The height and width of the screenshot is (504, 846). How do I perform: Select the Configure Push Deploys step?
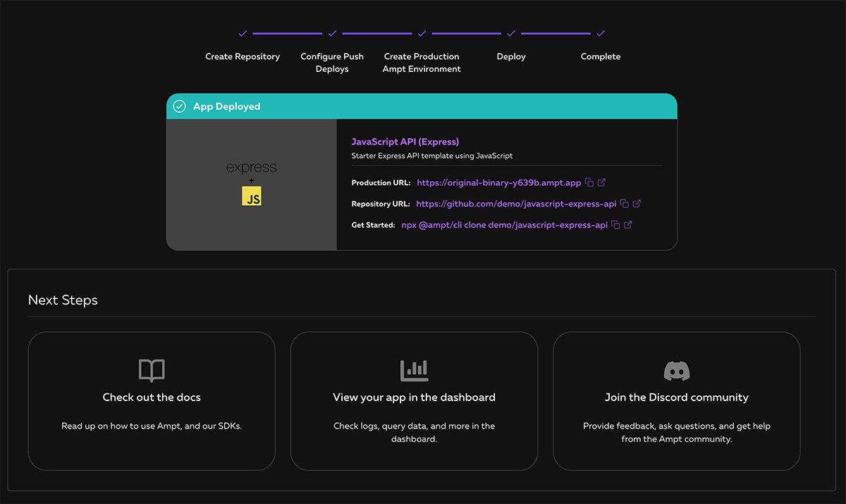[x=332, y=62]
